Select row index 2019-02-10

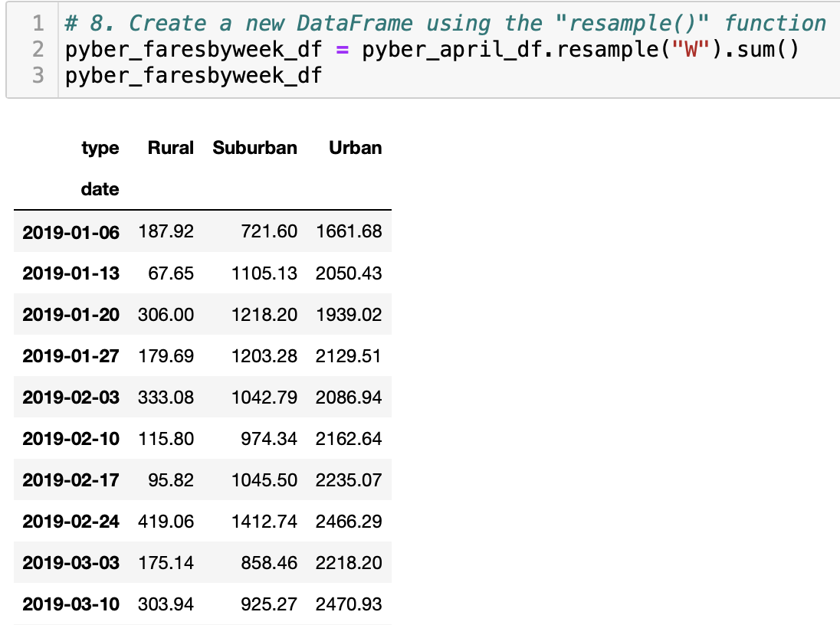pos(71,439)
